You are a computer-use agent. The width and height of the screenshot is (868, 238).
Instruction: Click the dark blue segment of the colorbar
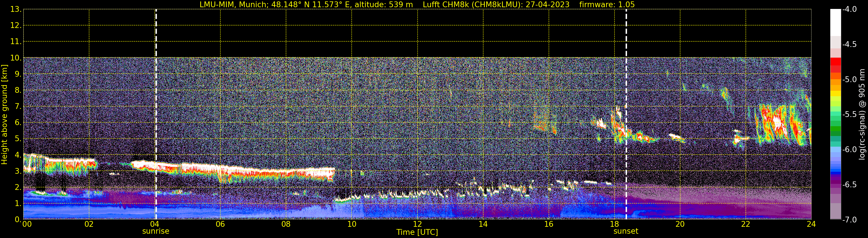(836, 173)
